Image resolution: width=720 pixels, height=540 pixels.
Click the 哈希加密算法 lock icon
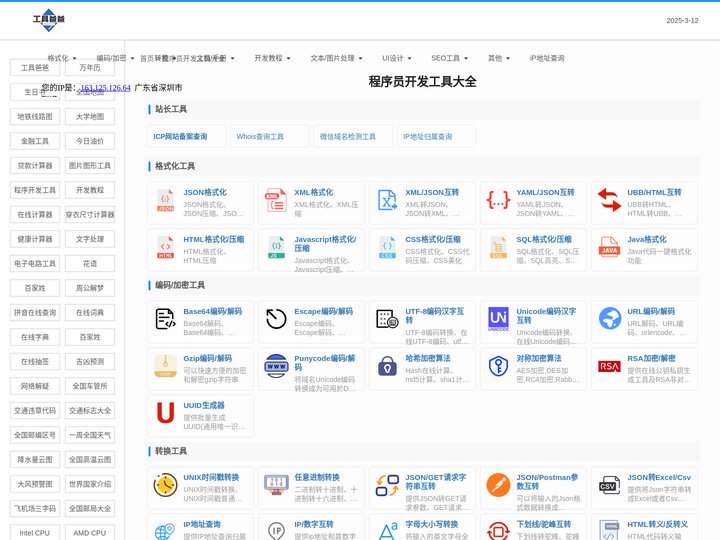click(x=387, y=366)
